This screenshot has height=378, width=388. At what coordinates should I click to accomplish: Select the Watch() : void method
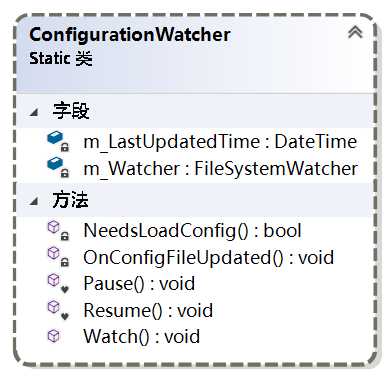(x=142, y=336)
